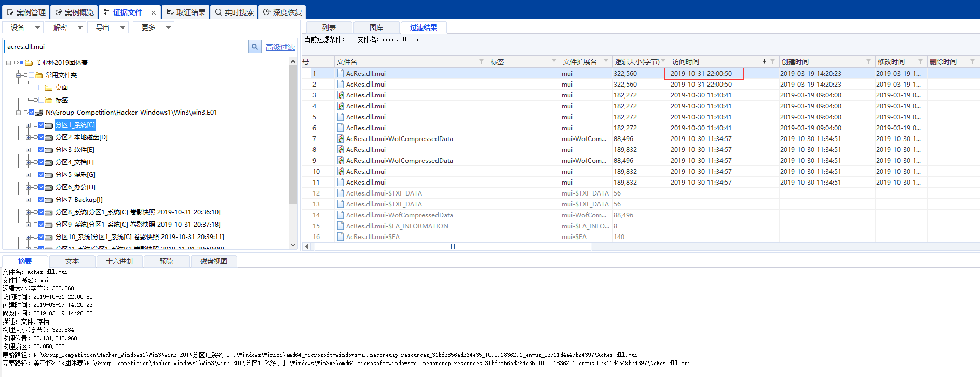Toggle checkbox for 美亚杯2019团体赛 root
Viewport: 980px width, 377px height.
coord(22,62)
